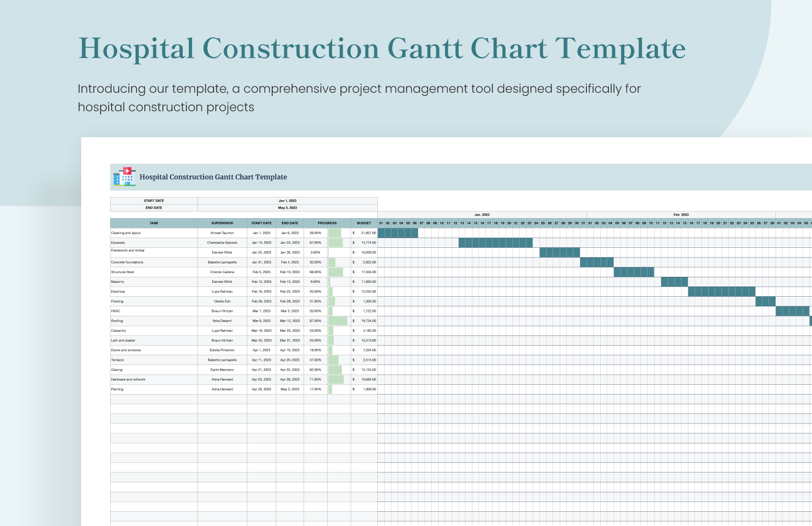Click the TASK column header
812x526 pixels.
tap(154, 223)
